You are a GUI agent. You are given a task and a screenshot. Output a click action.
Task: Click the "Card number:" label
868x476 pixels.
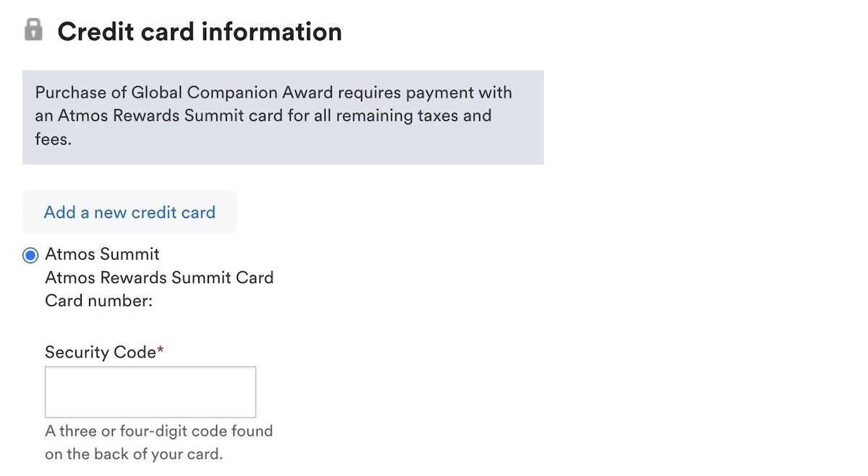click(x=98, y=301)
